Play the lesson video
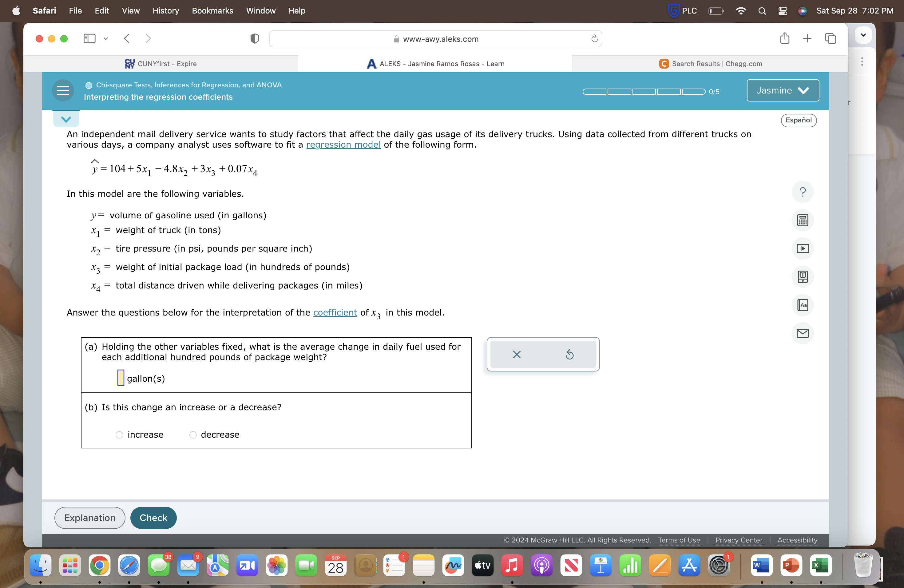Screen dimensions: 904x588 click(803, 248)
